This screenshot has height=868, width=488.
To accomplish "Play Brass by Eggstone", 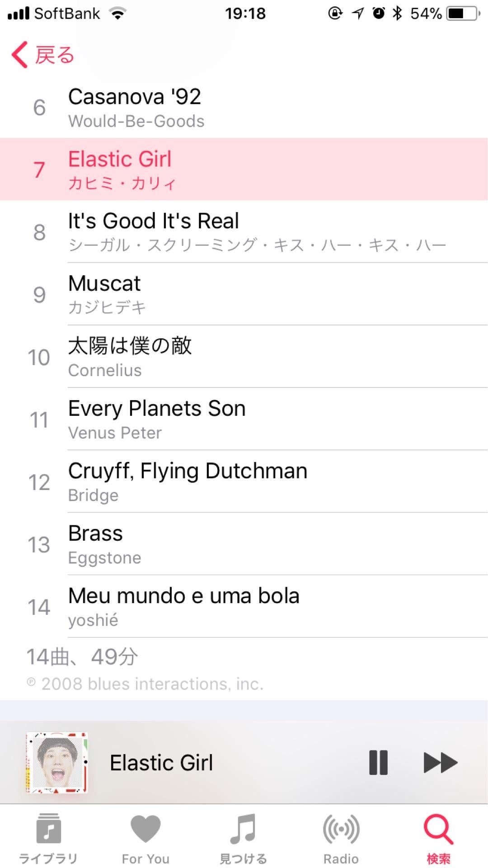I will click(244, 544).
